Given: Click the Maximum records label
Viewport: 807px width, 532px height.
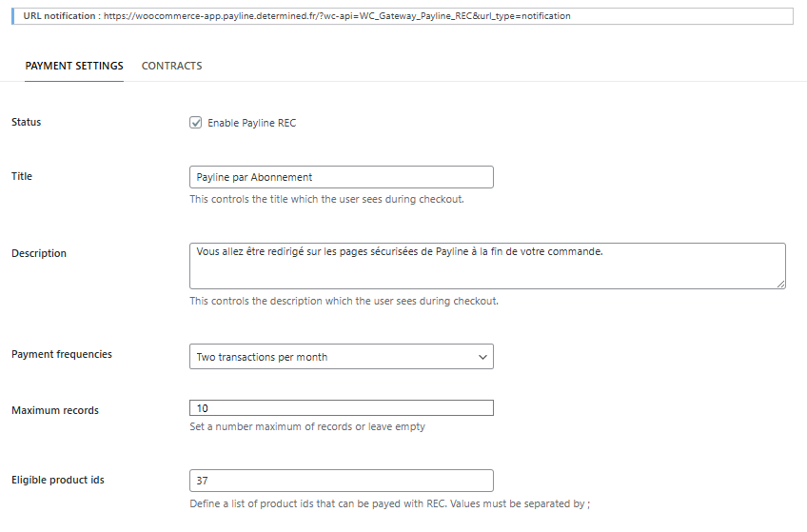Looking at the screenshot, I should (55, 410).
